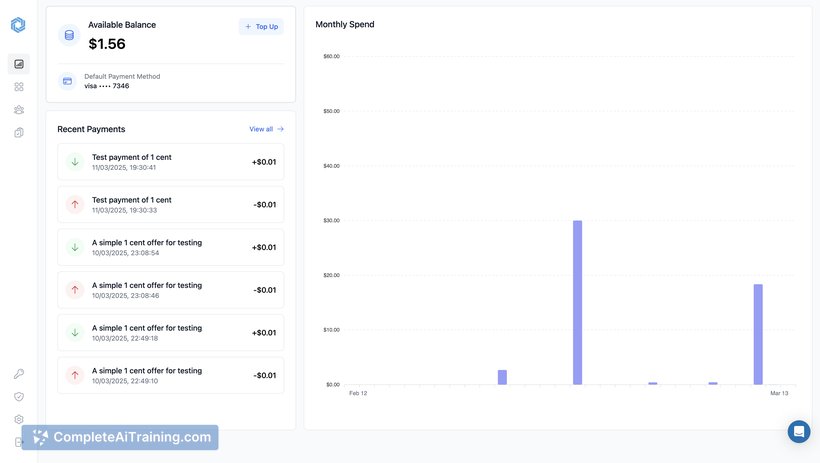Click green arrow of 23:08:54 payment
The image size is (820, 463).
(x=75, y=247)
